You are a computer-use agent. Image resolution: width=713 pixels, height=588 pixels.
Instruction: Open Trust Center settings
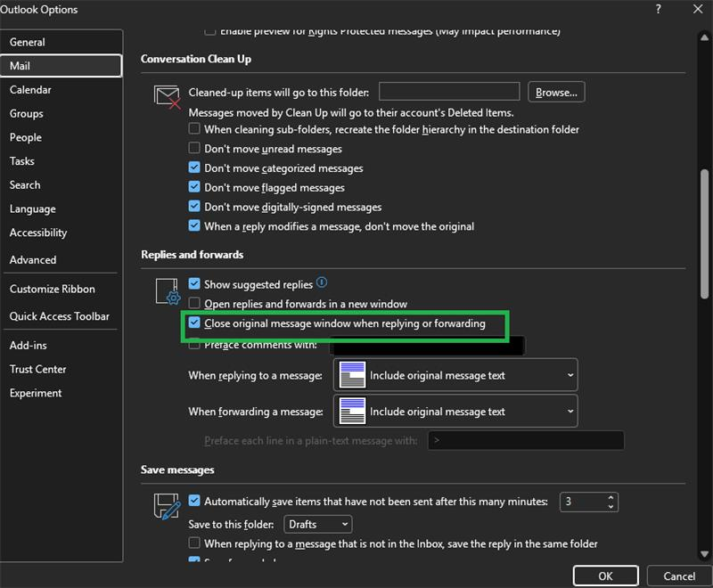61,369
